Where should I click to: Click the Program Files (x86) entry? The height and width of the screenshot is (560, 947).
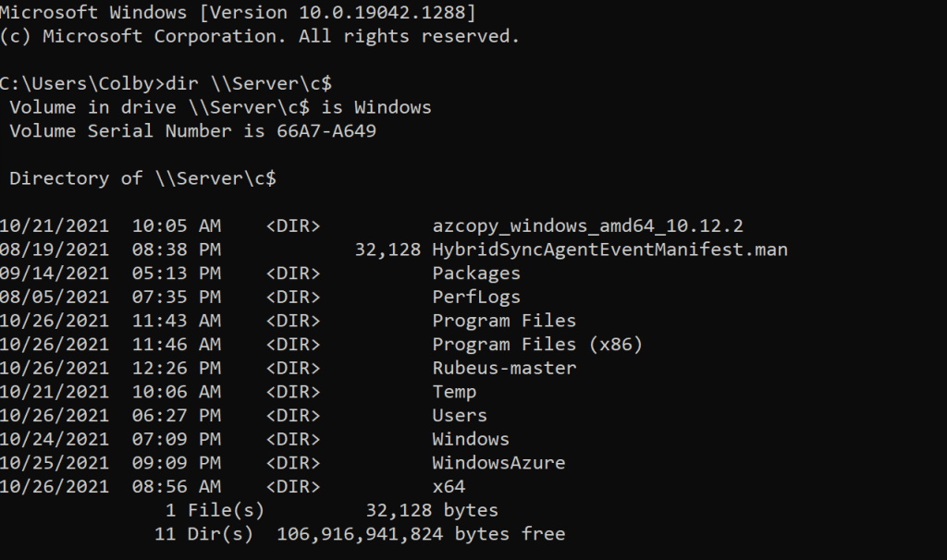pyautogui.click(x=536, y=345)
